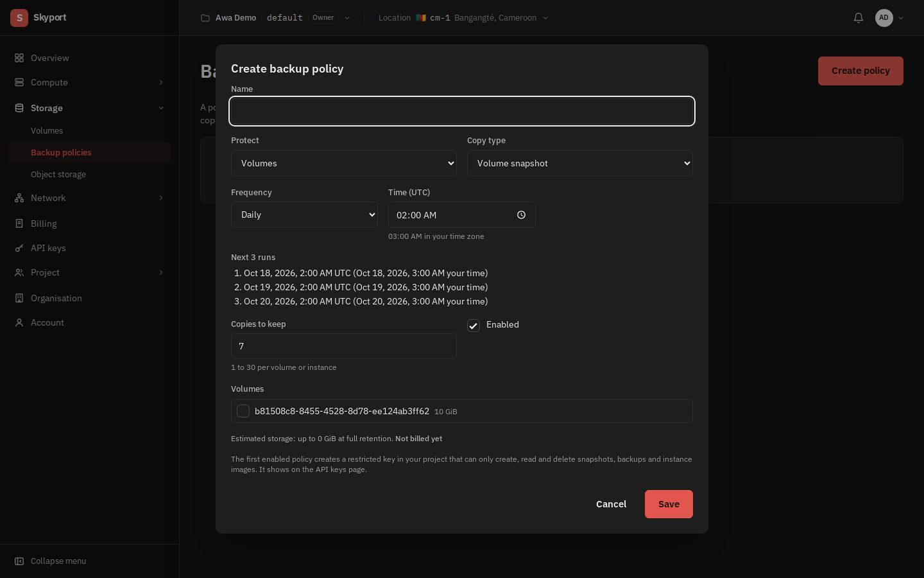Open the Copy type dropdown

pyautogui.click(x=580, y=163)
